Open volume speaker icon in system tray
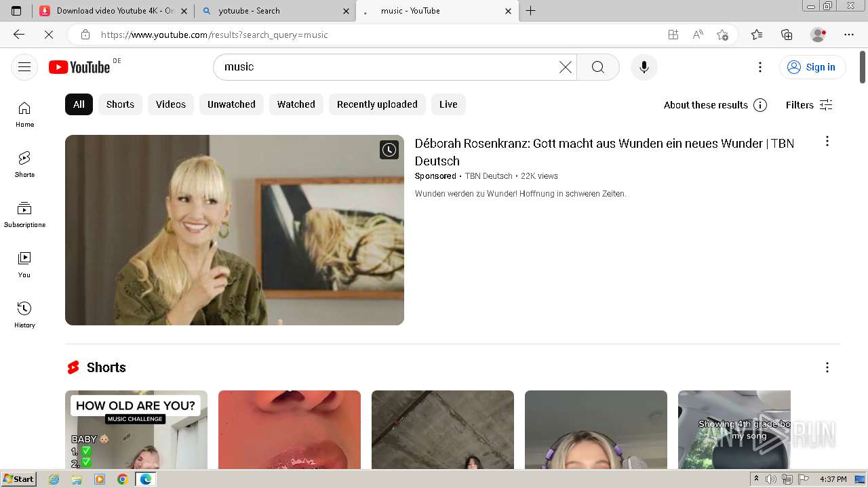The height and width of the screenshot is (488, 868). pos(770,479)
